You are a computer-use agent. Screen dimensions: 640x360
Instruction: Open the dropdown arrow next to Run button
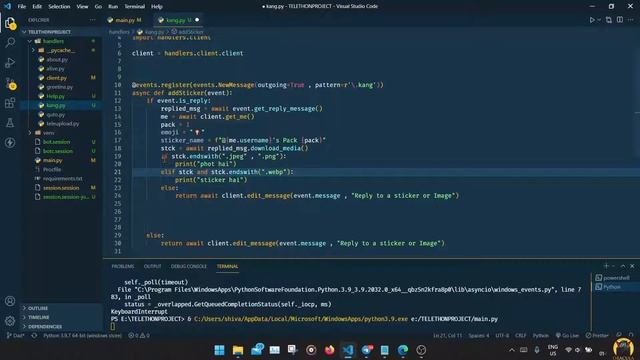click(599, 20)
